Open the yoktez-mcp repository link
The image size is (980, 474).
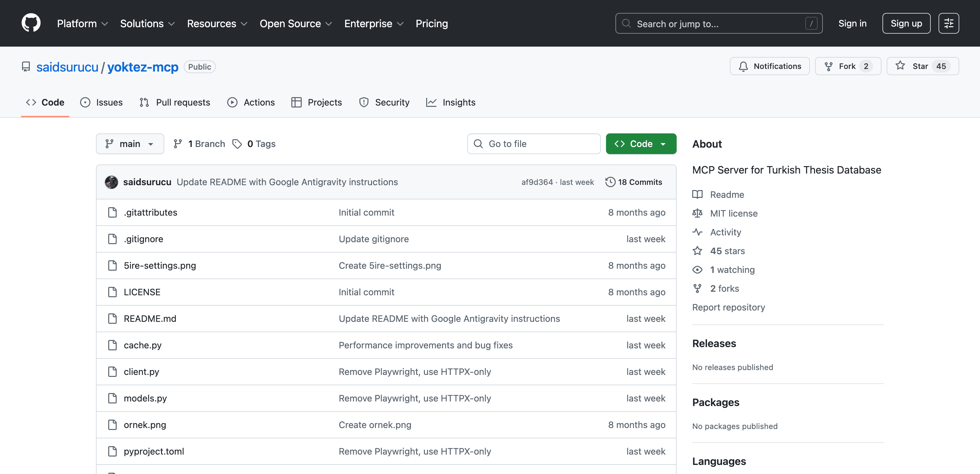point(143,67)
